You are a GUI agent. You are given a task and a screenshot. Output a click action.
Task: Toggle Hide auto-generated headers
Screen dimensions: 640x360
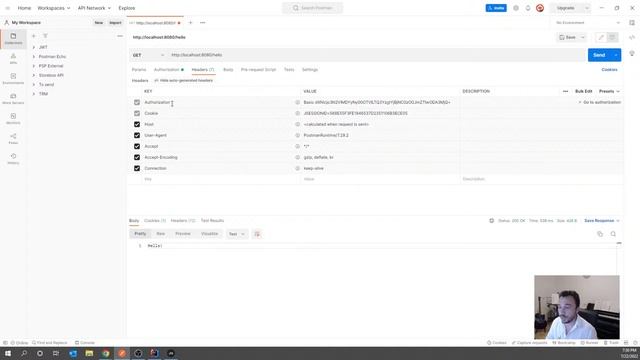click(183, 81)
